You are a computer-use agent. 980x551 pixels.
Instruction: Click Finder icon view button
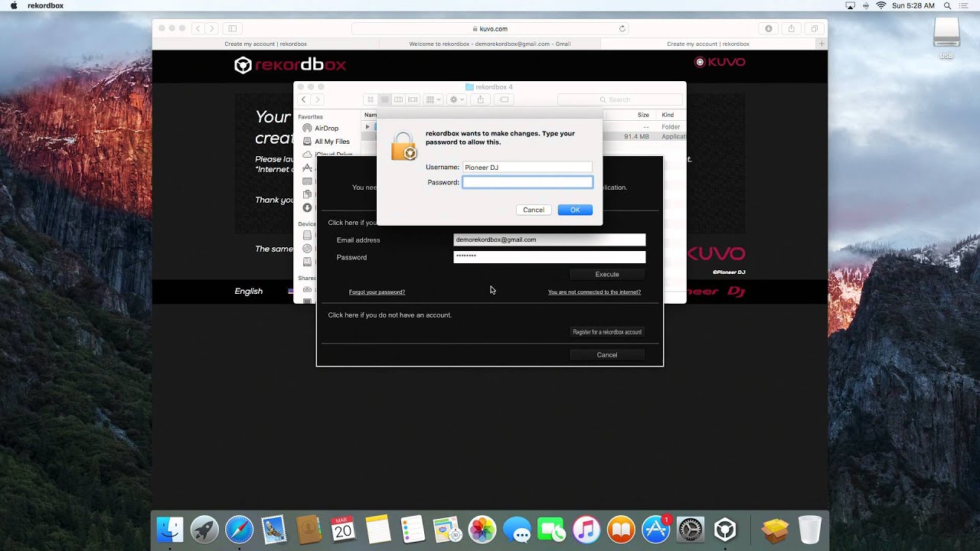(x=371, y=99)
